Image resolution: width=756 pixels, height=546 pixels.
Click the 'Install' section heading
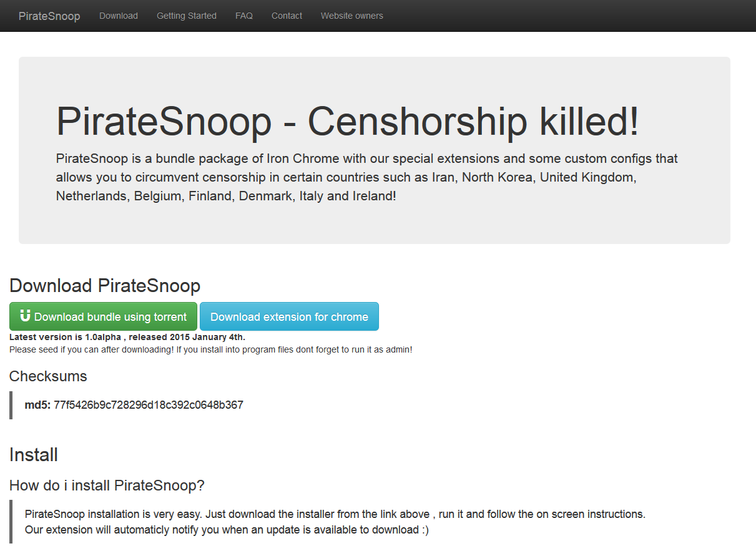(34, 455)
